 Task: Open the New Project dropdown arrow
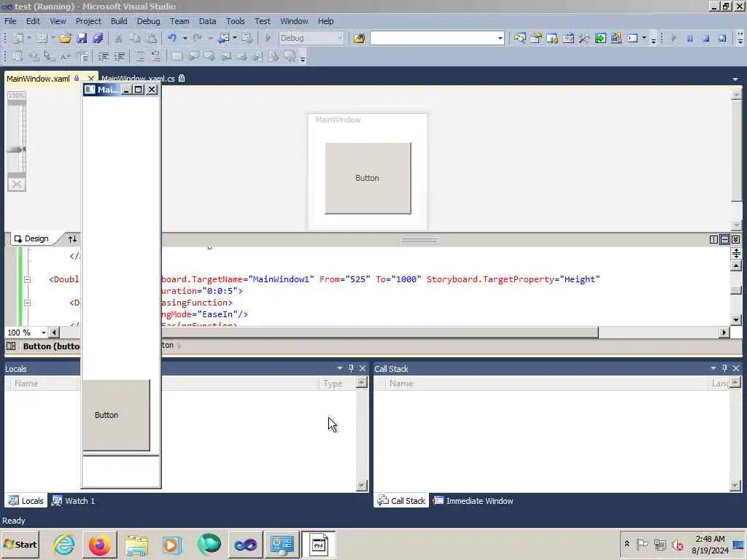pos(29,38)
